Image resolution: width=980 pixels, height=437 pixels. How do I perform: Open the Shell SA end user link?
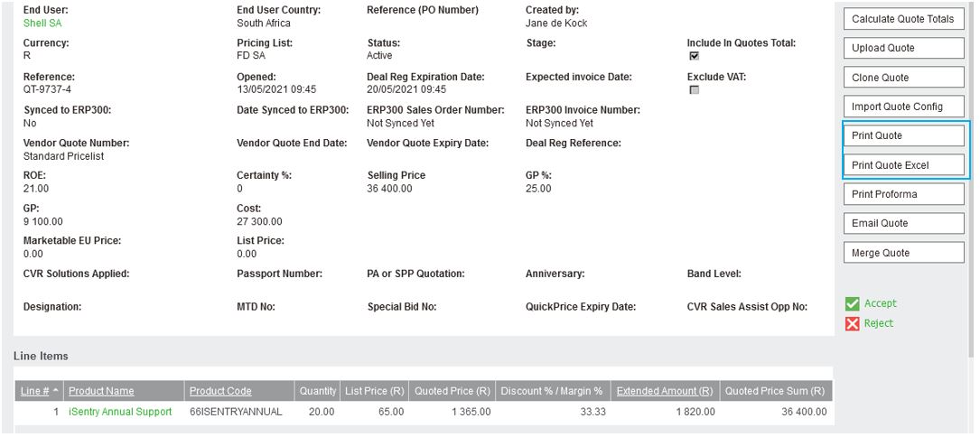(42, 23)
